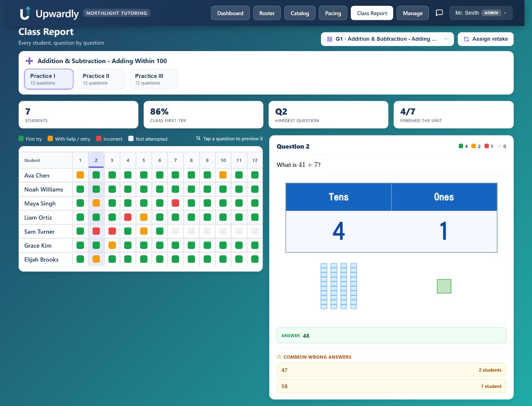Viewport: 532px width, 406px height.
Task: Select Liam Ortiz's red question 4 cell
Action: tap(128, 217)
